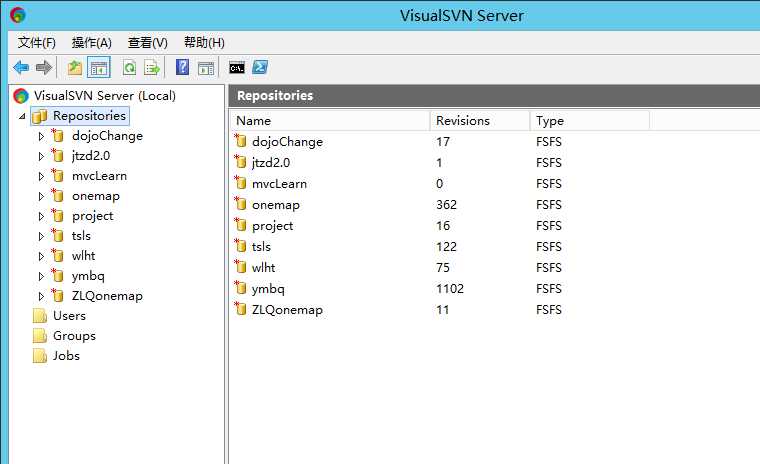Launch the command prompt toolbar icon

click(236, 68)
